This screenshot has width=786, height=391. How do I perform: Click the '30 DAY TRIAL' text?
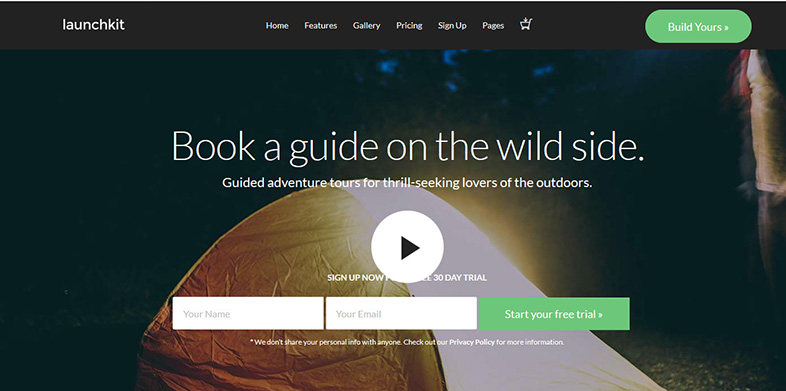460,277
